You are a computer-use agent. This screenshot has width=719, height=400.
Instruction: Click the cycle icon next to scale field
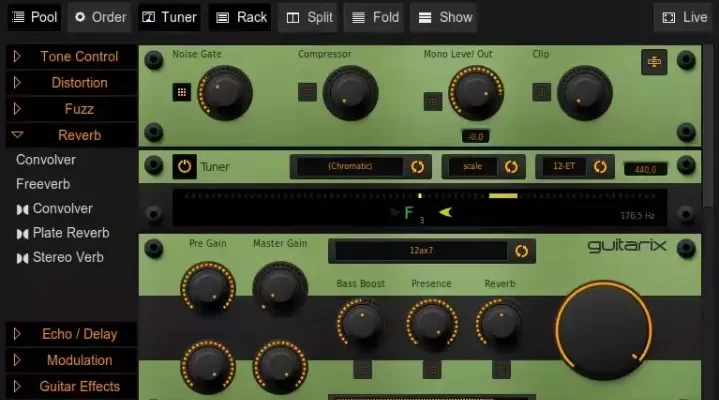click(511, 166)
